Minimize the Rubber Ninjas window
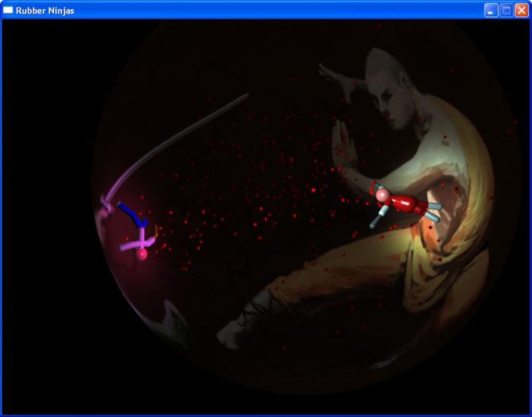This screenshot has height=417, width=532. tap(491, 10)
